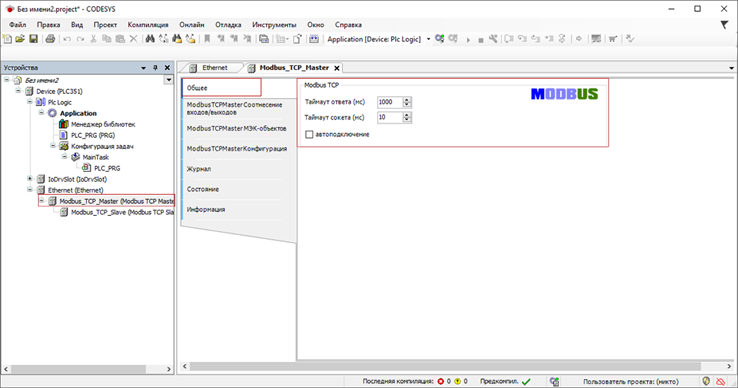738x388 pixels.
Task: Click the shield security icon in status bar
Action: [706, 381]
